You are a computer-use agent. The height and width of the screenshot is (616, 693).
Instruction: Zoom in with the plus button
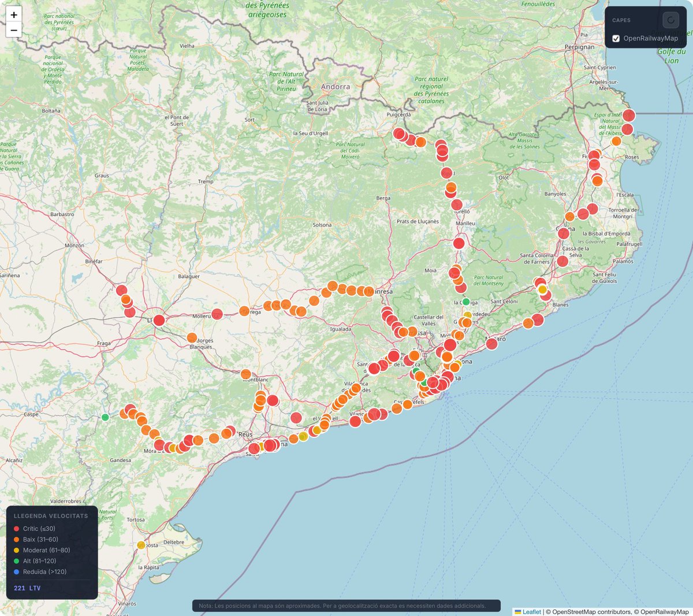click(14, 14)
